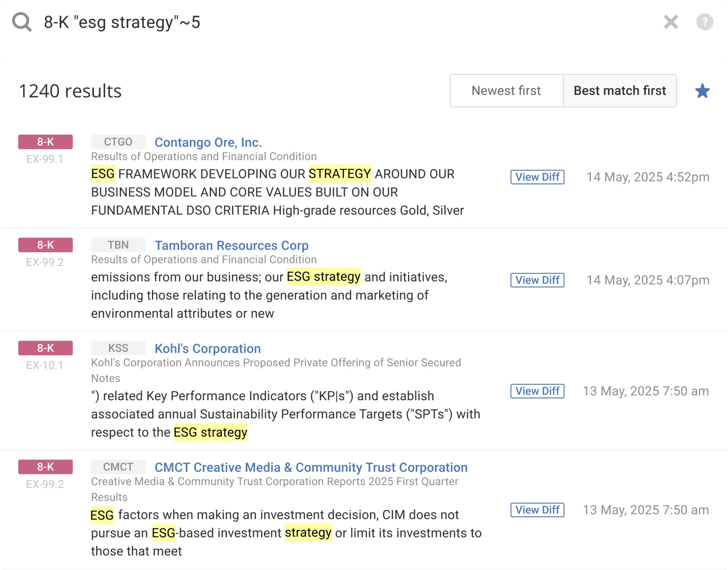Click the TBN ticker badge
The image size is (728, 570).
tap(118, 245)
